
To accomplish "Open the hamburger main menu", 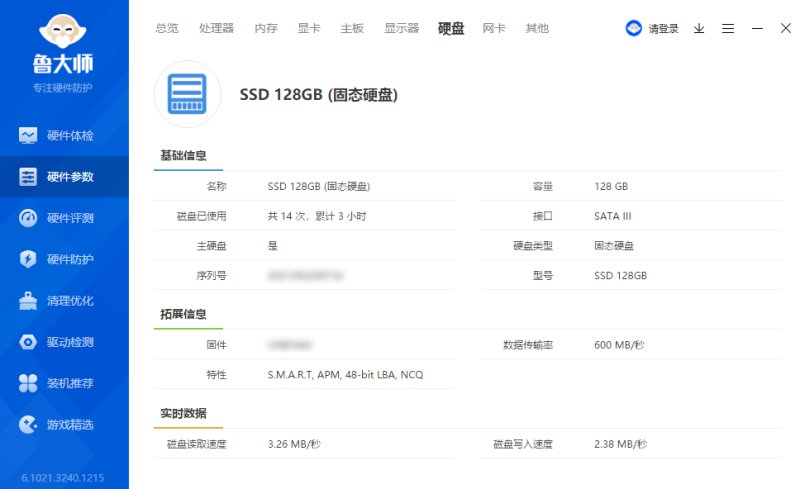I will pyautogui.click(x=728, y=29).
